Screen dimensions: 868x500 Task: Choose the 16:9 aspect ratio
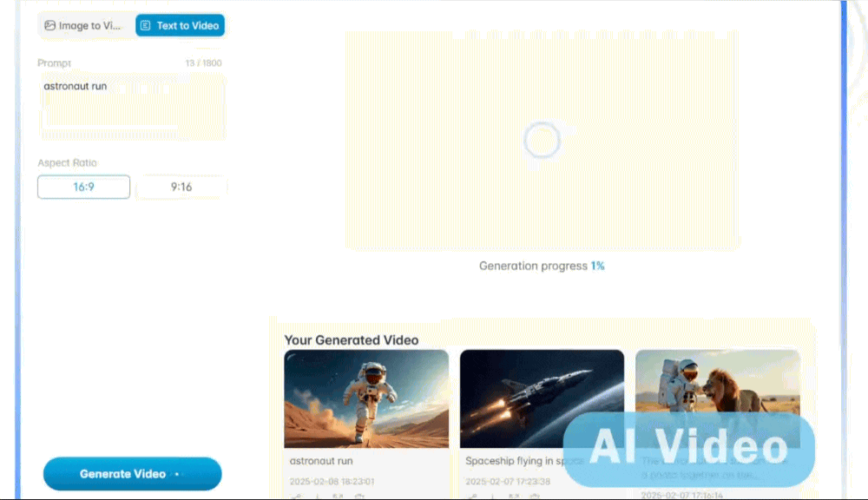coord(83,187)
